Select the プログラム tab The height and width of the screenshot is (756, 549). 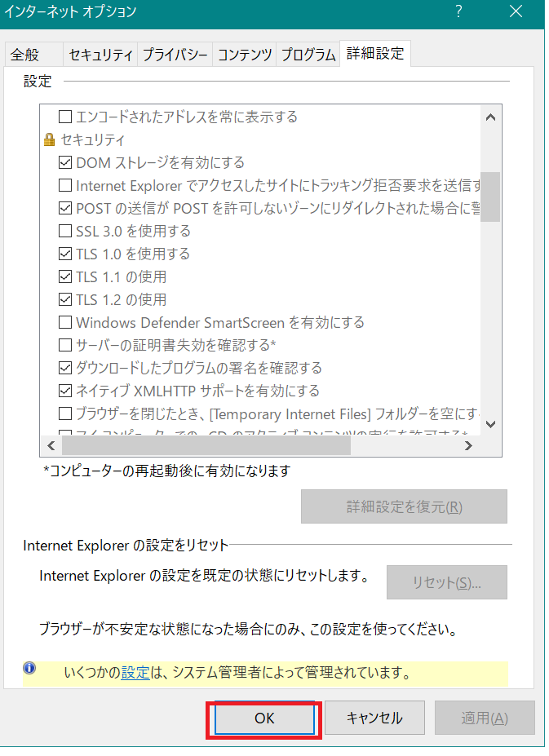308,55
